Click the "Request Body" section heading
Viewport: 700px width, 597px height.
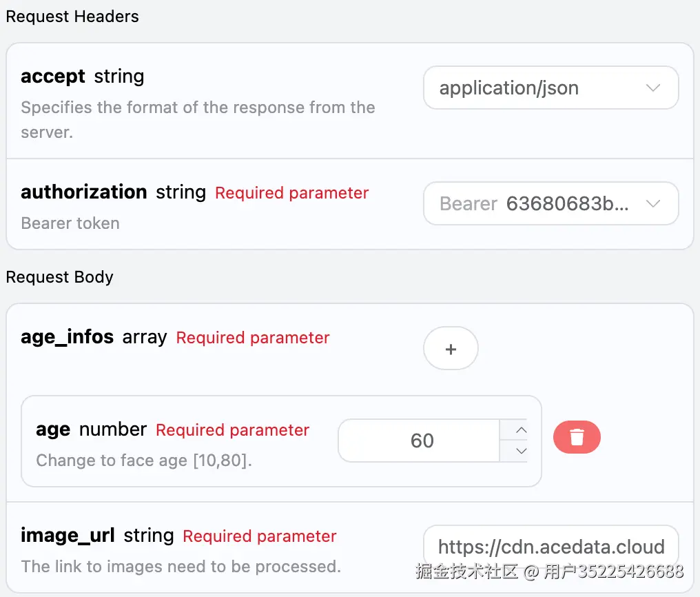[60, 277]
